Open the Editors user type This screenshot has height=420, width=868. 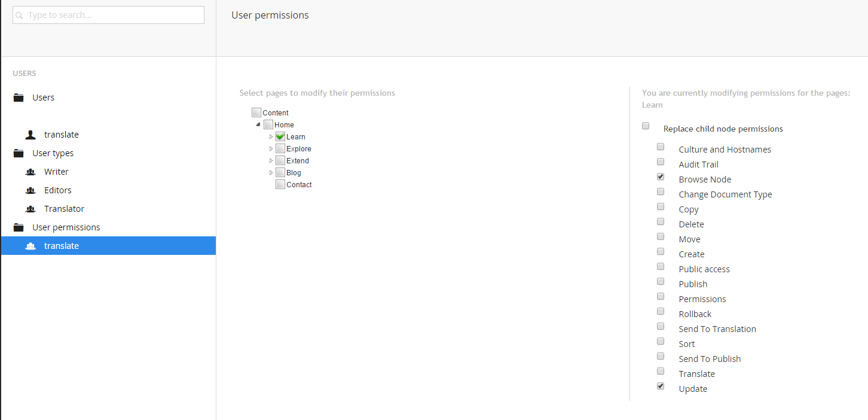coord(58,190)
